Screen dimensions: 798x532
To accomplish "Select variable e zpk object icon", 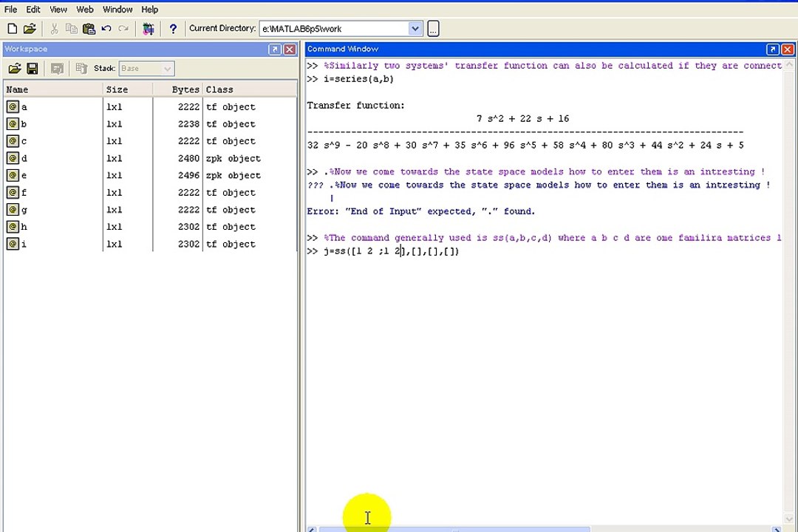I will coord(13,175).
